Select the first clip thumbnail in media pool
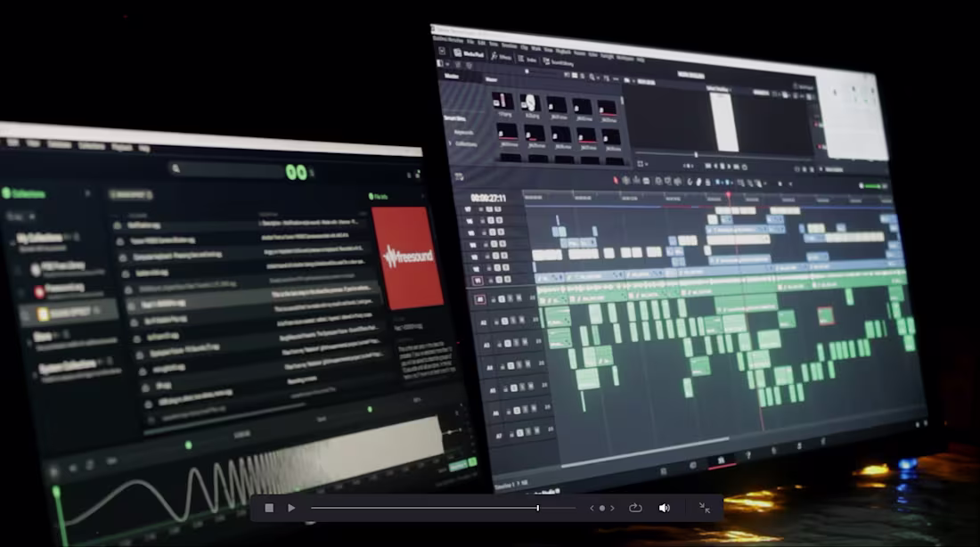Viewport: 980px width, 547px height. 503,102
